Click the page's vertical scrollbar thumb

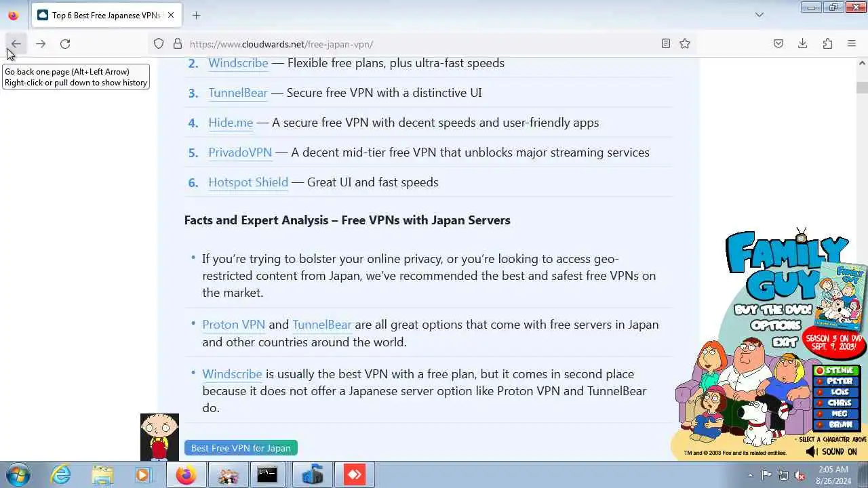[x=862, y=88]
